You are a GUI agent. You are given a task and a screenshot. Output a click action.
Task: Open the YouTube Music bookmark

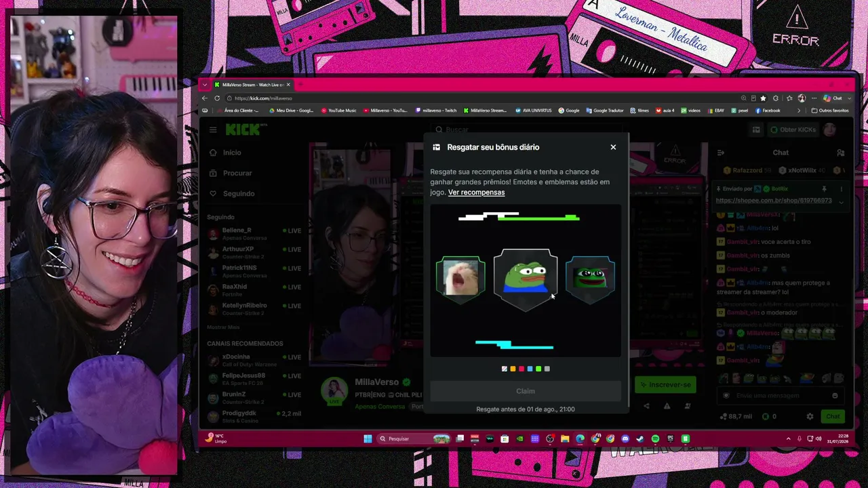pos(338,110)
